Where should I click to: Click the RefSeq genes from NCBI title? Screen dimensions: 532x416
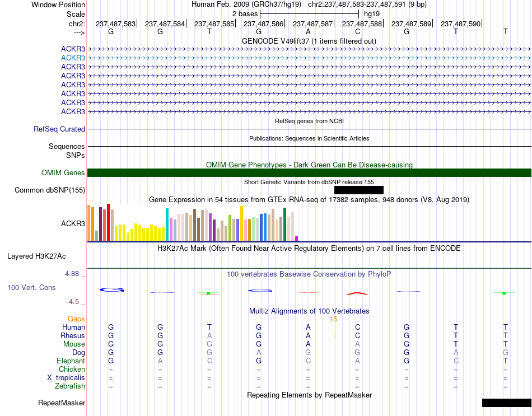pos(310,121)
